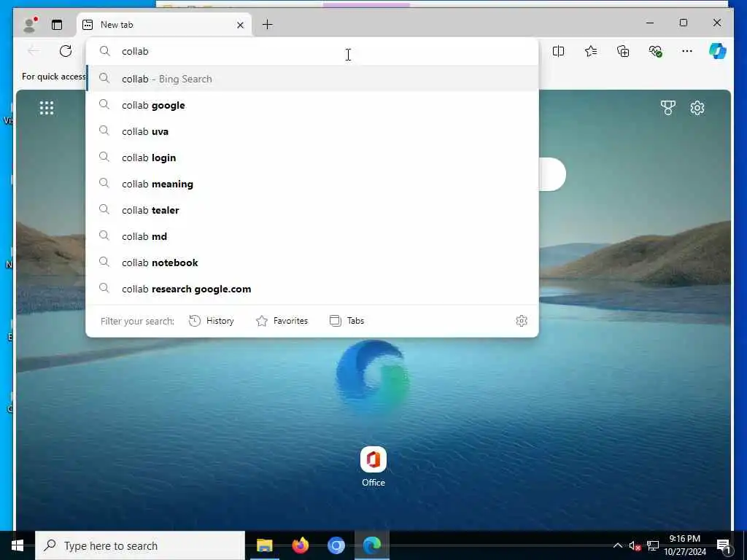
Task: Open the search suggestions settings gear
Action: coord(522,321)
